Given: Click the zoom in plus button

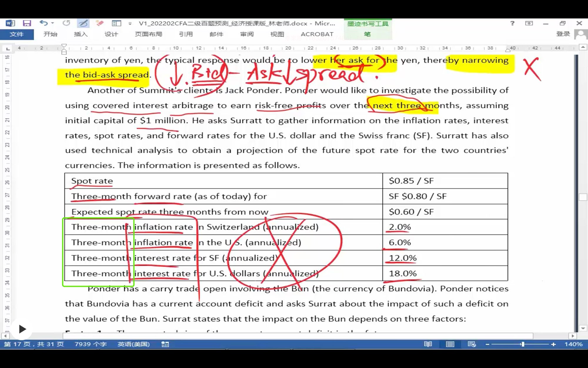Looking at the screenshot, I should pyautogui.click(x=553, y=344).
